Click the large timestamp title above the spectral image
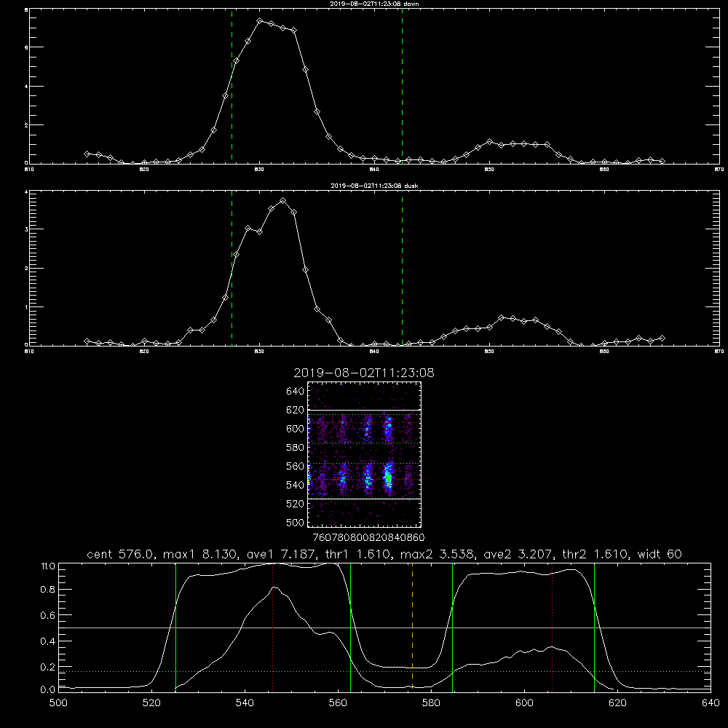 364,373
